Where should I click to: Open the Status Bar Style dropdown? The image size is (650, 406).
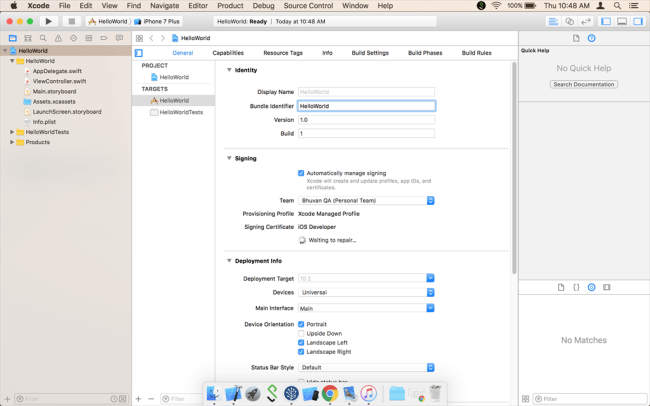point(366,367)
